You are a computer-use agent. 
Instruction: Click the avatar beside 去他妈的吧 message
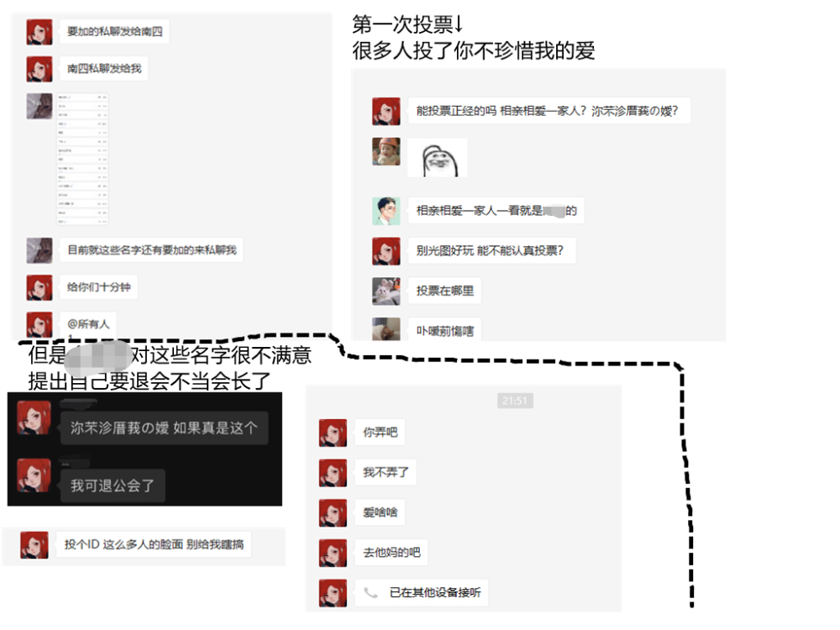click(333, 553)
